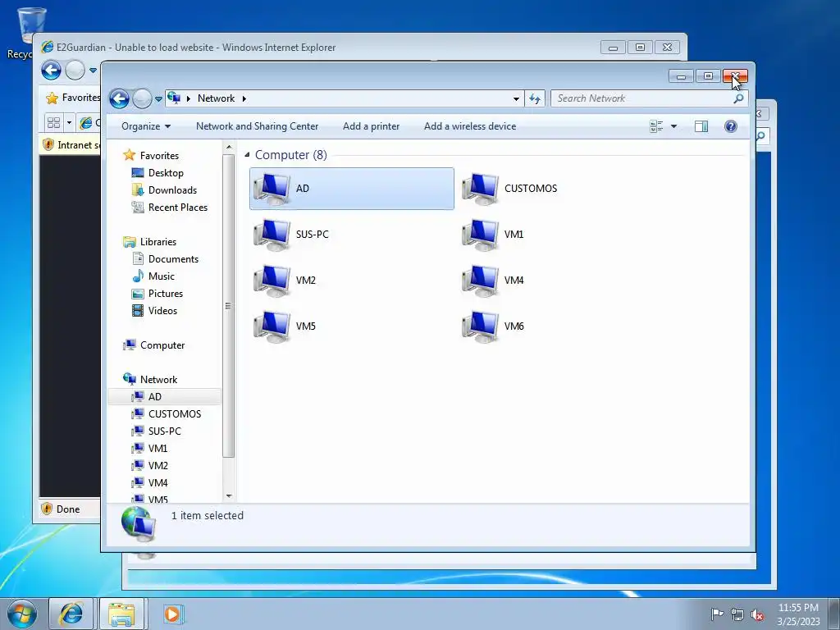
Task: Click the navigation pane scrollbar thumb
Action: pos(229,306)
